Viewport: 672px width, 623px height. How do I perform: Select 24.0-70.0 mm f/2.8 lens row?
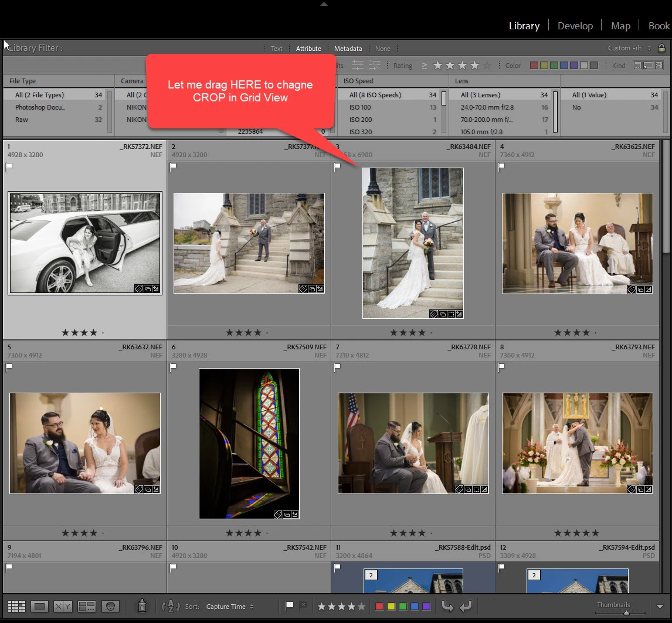click(500, 107)
